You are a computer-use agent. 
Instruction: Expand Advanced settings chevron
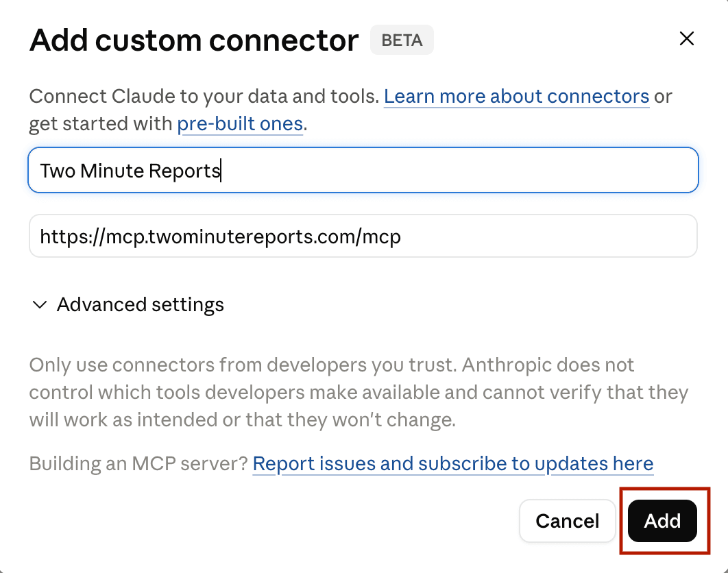tap(40, 304)
